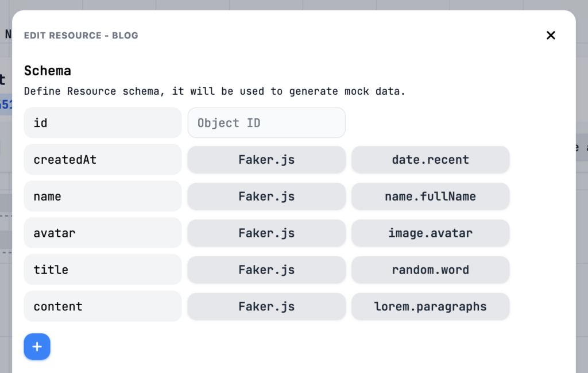
Task: Change the Faker.js generator for content
Action: [x=266, y=306]
